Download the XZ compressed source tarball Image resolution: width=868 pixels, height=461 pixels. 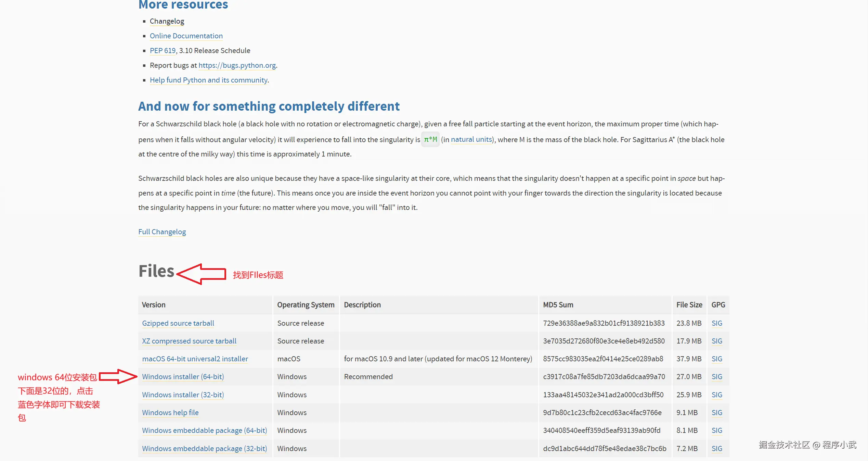point(189,341)
